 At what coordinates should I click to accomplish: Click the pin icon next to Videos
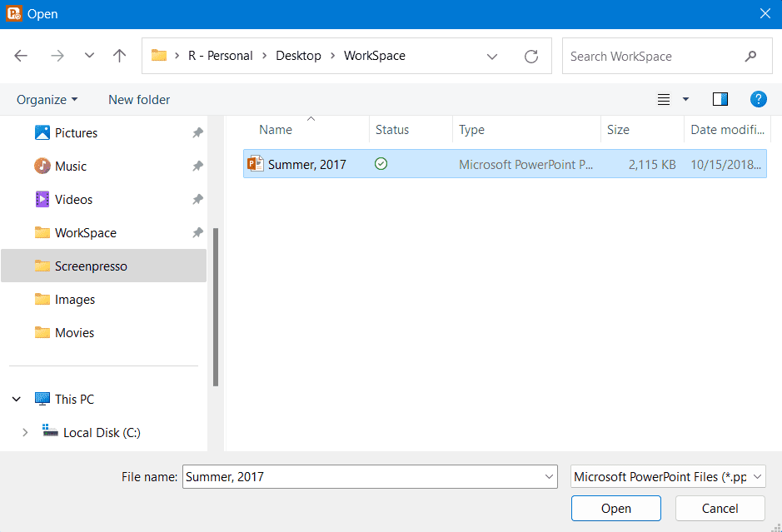point(198,200)
